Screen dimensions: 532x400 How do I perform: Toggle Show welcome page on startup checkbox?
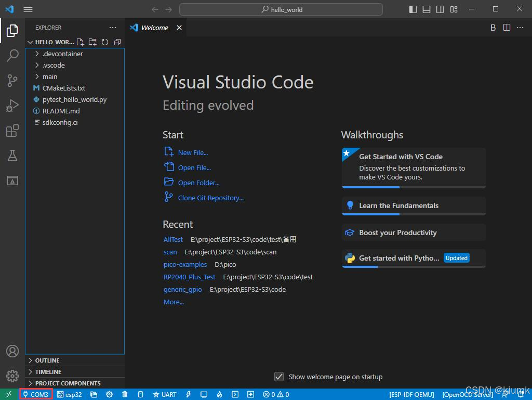click(x=279, y=377)
